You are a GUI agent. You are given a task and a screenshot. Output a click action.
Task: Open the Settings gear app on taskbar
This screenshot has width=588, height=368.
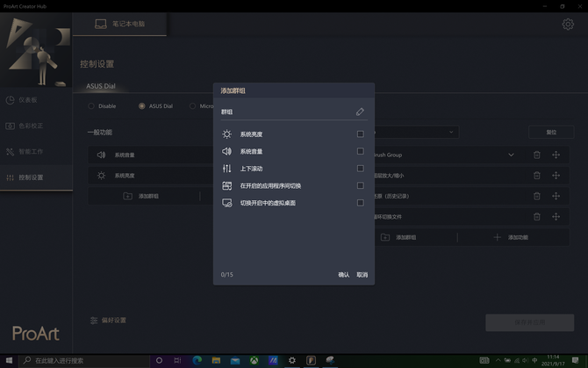coord(291,360)
